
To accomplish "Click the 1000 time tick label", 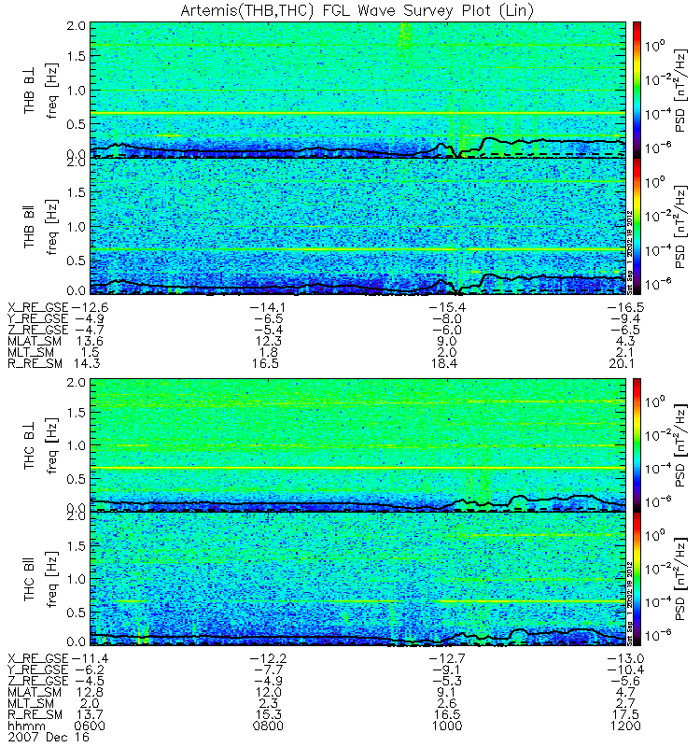I will (x=447, y=726).
